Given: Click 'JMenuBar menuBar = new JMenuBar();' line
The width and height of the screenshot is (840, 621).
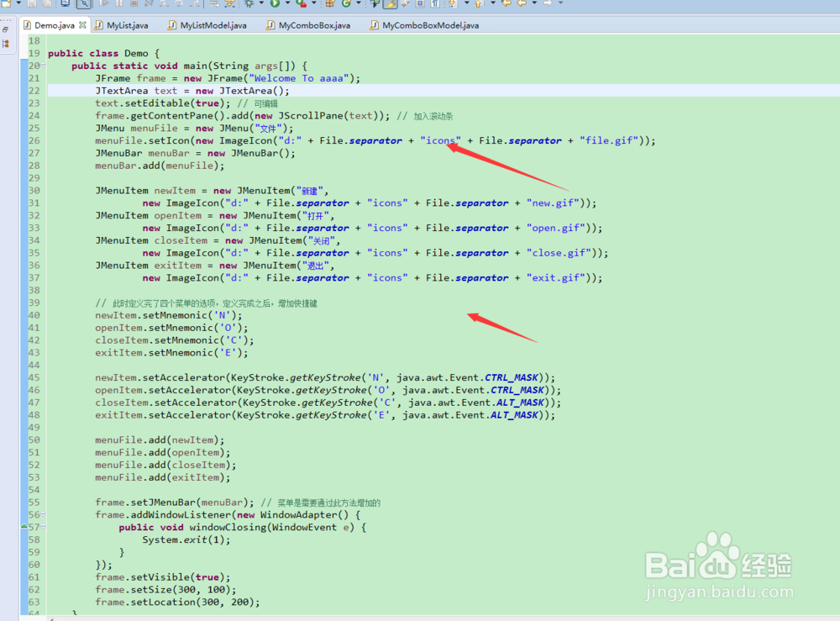Looking at the screenshot, I should tap(195, 153).
